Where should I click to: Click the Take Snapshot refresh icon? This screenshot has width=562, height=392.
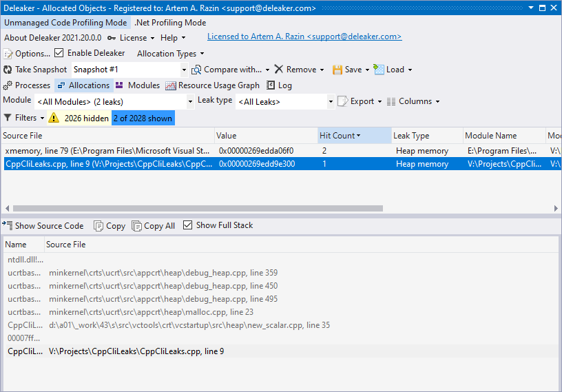[8, 70]
